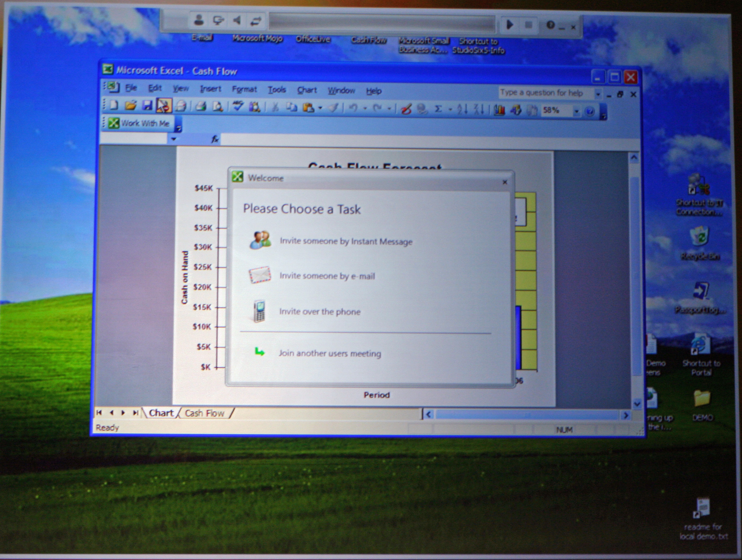
Task: Open the Name Box dropdown arrow
Action: [x=174, y=139]
